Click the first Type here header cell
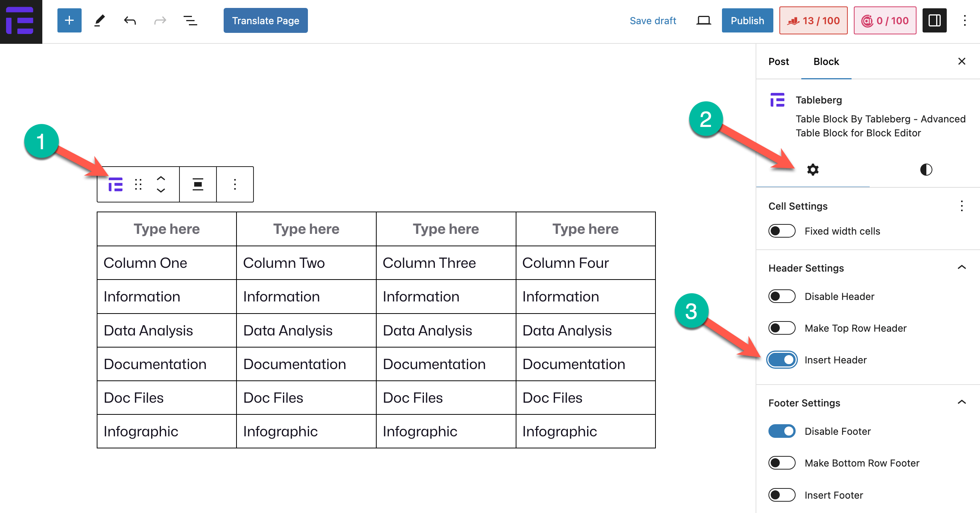The width and height of the screenshot is (980, 513). [x=167, y=229]
